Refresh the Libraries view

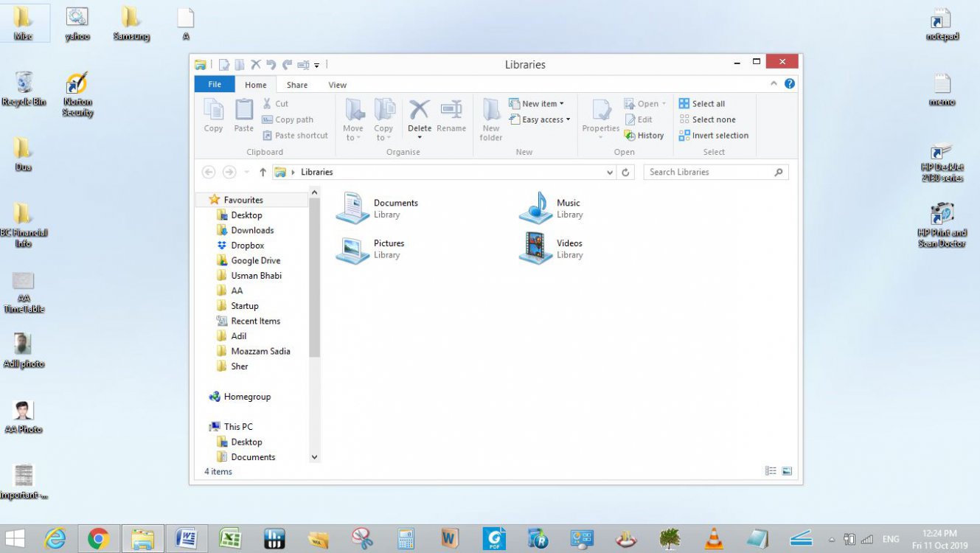tap(626, 172)
